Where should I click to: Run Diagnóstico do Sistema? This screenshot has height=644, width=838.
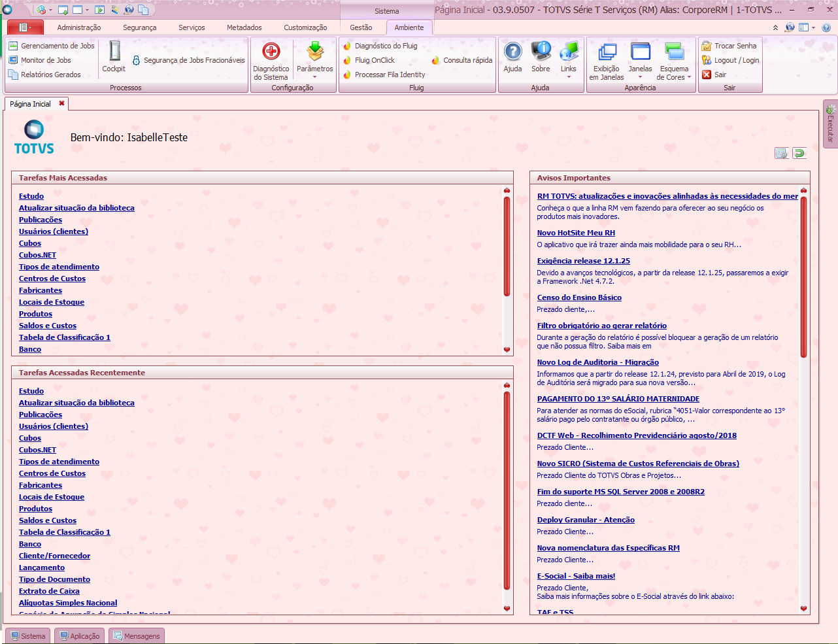[271, 61]
